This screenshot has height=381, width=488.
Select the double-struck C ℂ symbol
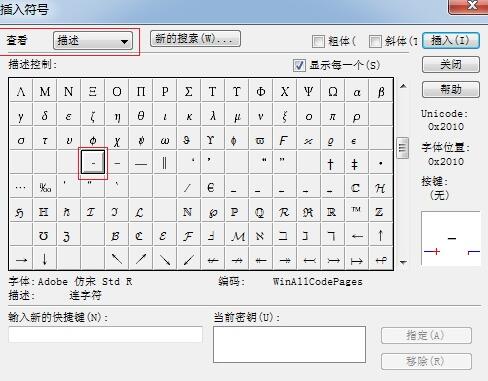(356, 187)
